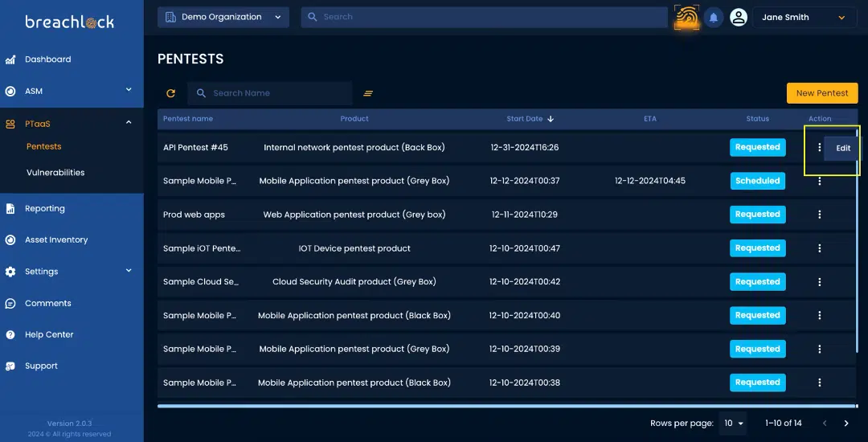Focus the top global Search field

pos(484,17)
